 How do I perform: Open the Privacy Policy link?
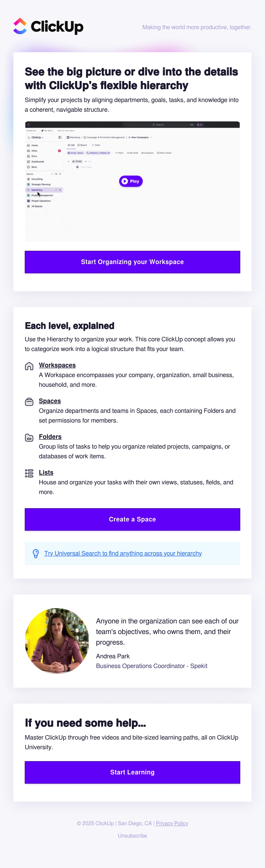click(x=172, y=823)
